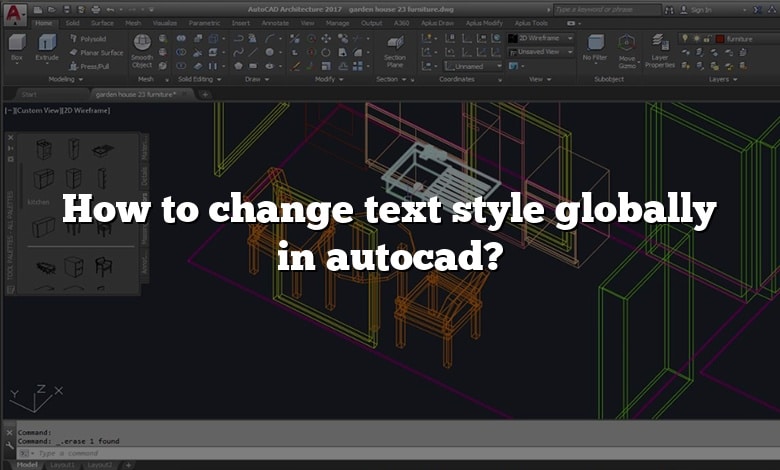This screenshot has width=780, height=470.
Task: Open the Unsaved View dropdown
Action: click(541, 52)
